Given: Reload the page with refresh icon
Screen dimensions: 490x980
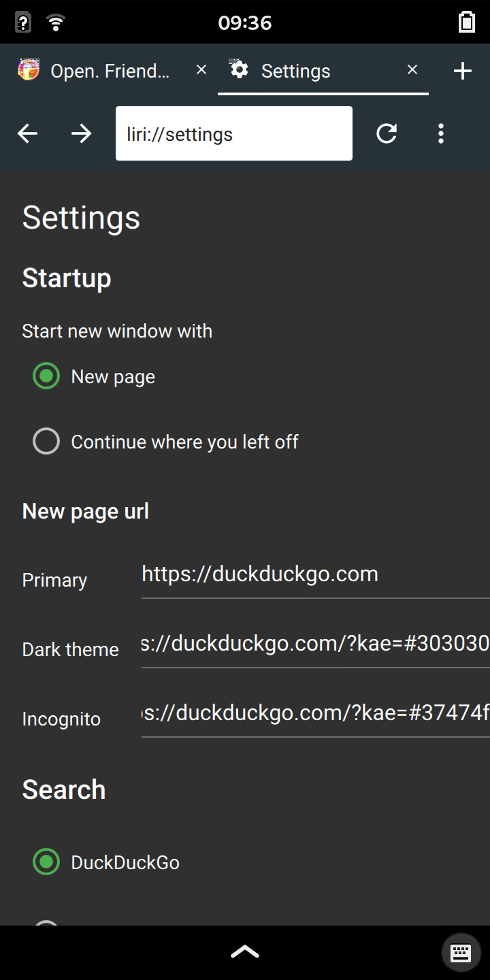Looking at the screenshot, I should tap(387, 133).
